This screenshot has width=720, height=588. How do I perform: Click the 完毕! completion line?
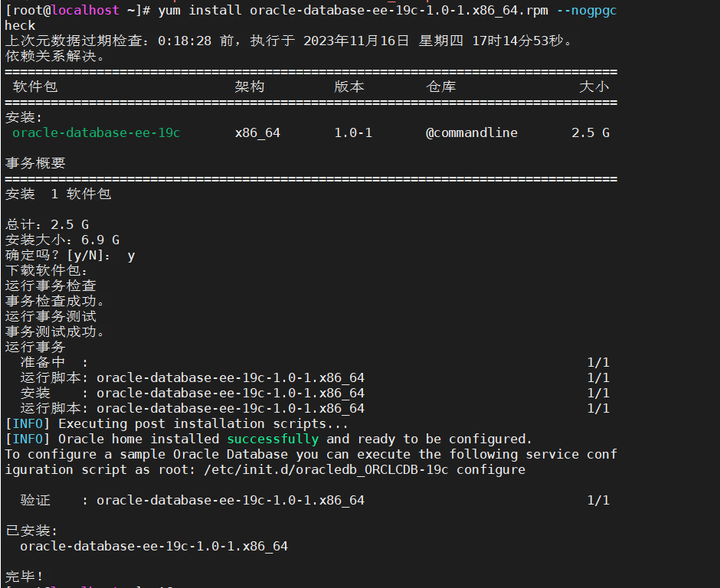click(24, 577)
